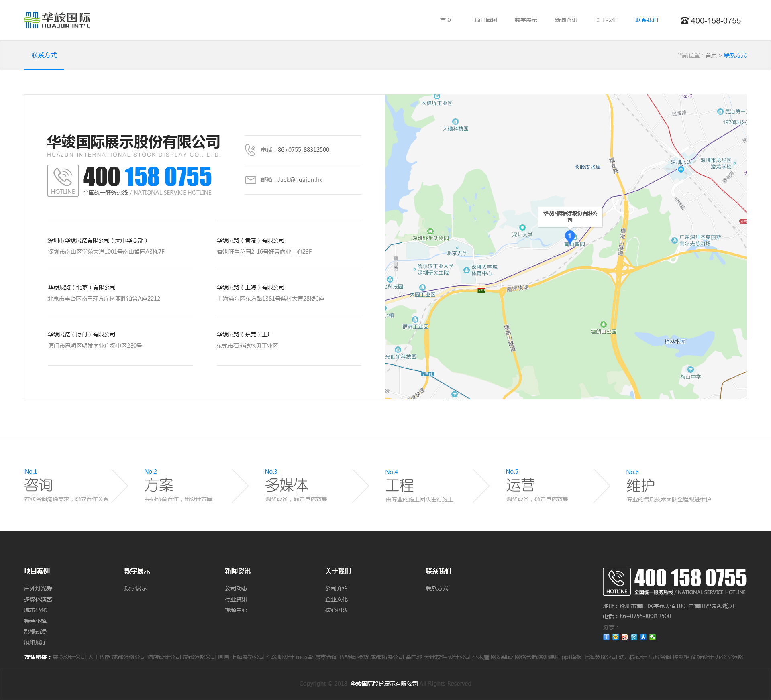Click the header telephone icon
This screenshot has width=771, height=700.
pos(684,20)
